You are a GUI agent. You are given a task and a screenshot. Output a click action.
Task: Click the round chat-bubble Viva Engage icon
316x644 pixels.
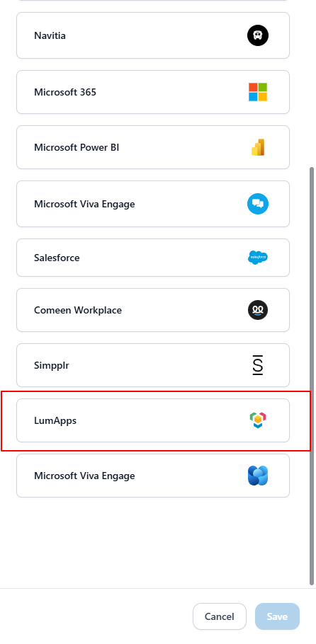258,204
